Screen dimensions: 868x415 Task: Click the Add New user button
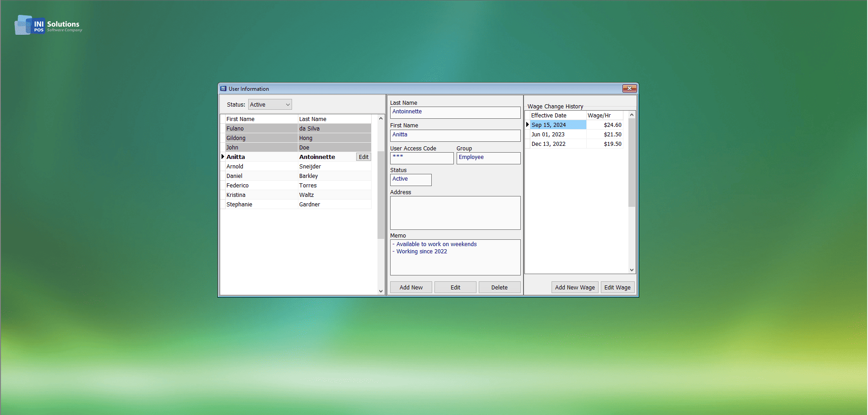click(411, 288)
